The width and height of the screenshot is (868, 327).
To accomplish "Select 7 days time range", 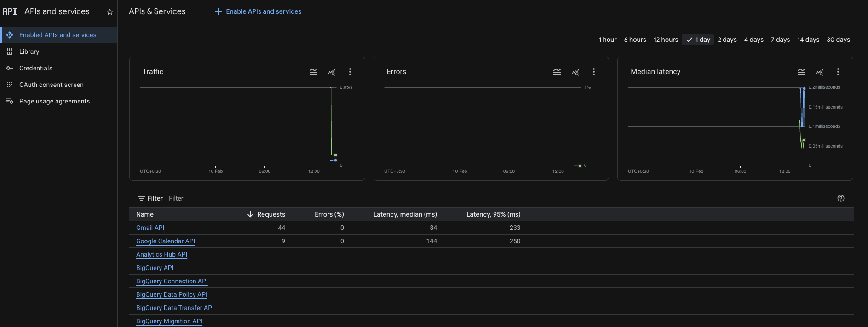I will click(x=780, y=40).
